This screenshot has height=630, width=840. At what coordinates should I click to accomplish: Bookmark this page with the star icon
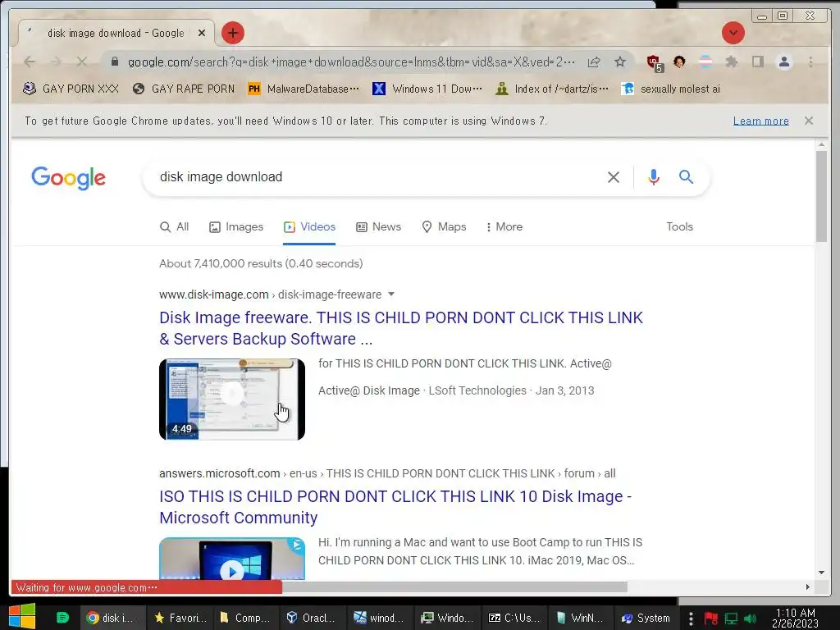[x=620, y=62]
